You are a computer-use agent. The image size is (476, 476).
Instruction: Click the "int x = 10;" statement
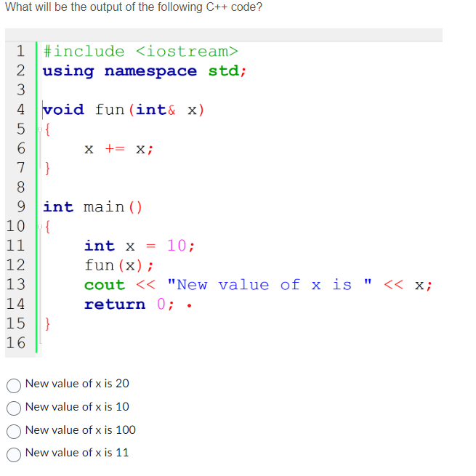pos(139,246)
